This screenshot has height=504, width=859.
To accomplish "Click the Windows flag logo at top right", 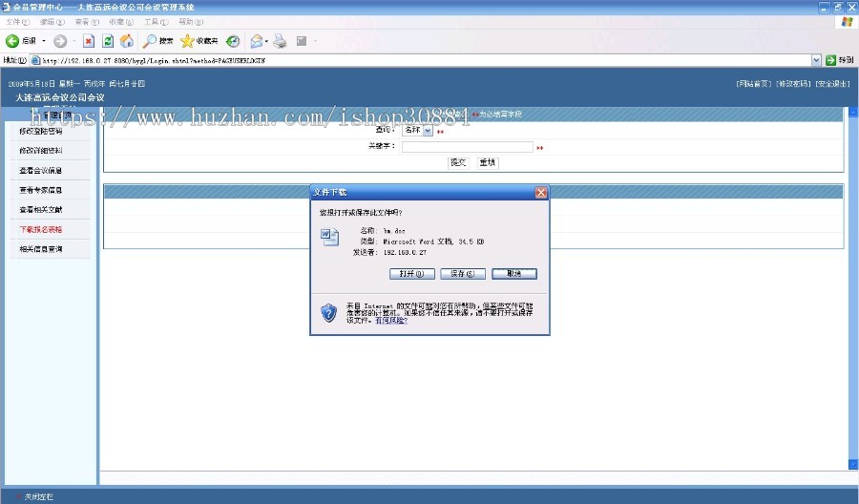I will [x=847, y=22].
